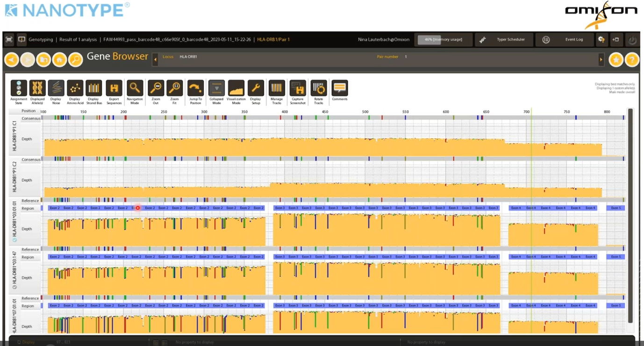This screenshot has height=346, width=644.
Task: Click the Mask mode: overall status text
Action: pyautogui.click(x=622, y=92)
